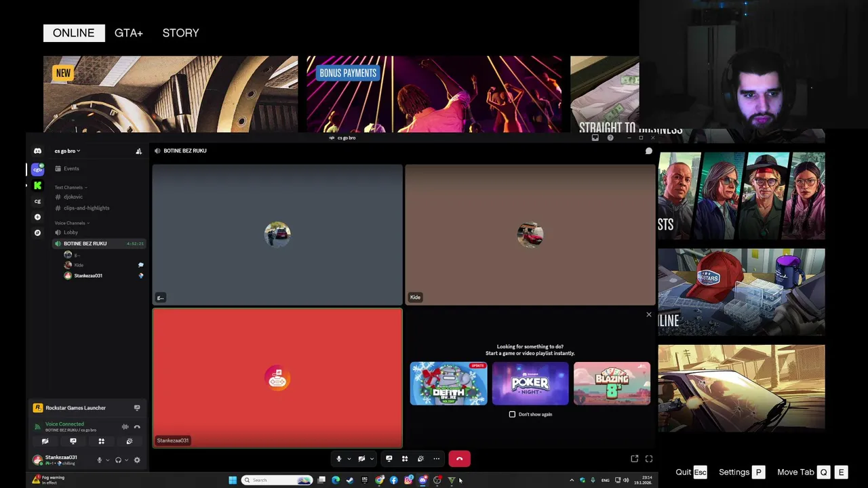This screenshot has width=868, height=488.
Task: Open Settings in the GTA menu footer
Action: [742, 472]
